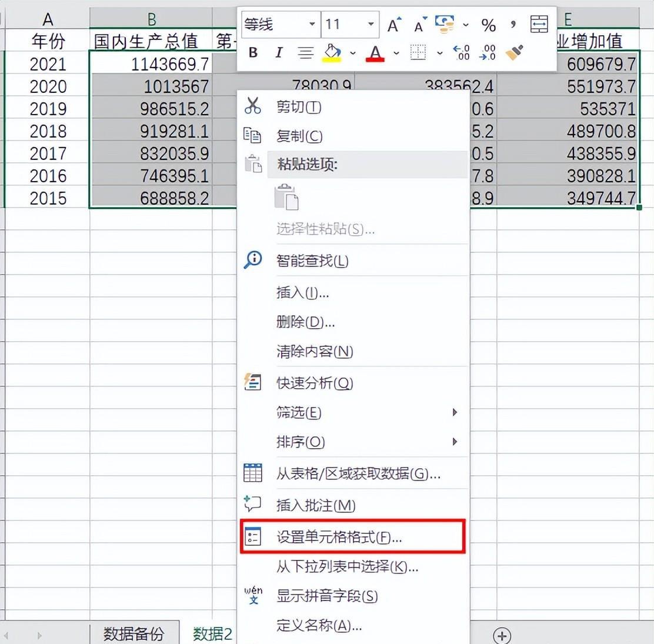The image size is (654, 644).
Task: Switch to the 数据备份 sheet tab
Action: click(x=134, y=633)
